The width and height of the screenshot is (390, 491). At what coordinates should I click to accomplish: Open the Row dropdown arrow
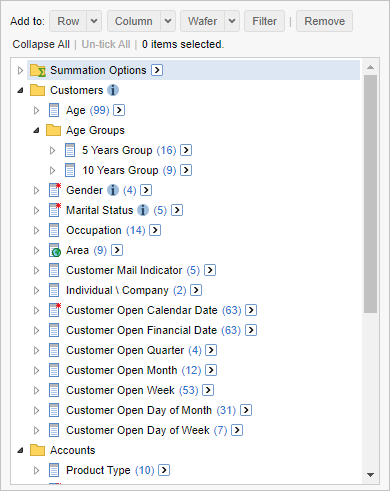[94, 21]
